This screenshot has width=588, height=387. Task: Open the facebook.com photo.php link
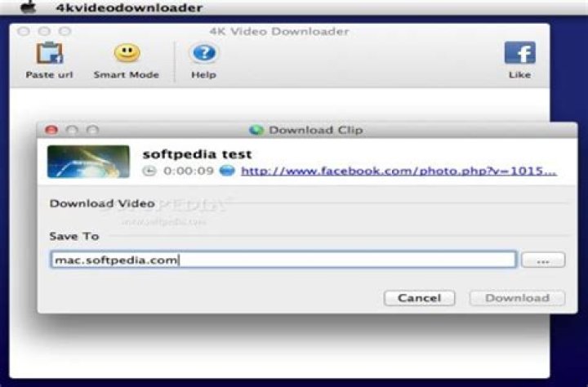(399, 171)
